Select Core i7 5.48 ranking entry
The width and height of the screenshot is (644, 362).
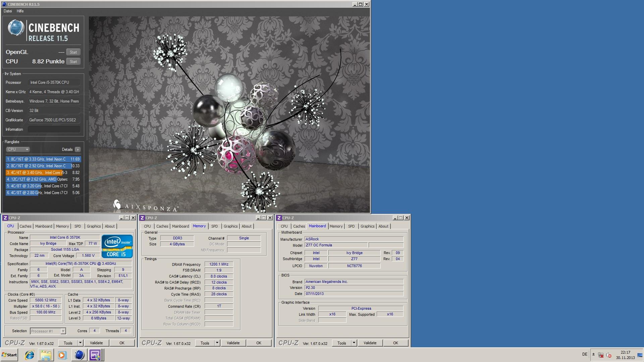click(x=43, y=186)
